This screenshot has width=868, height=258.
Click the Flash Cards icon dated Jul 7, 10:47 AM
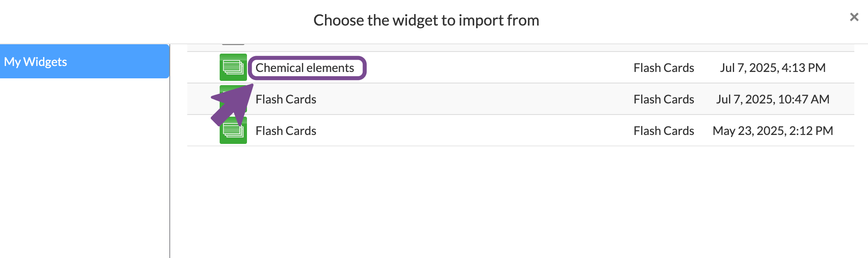(x=233, y=99)
